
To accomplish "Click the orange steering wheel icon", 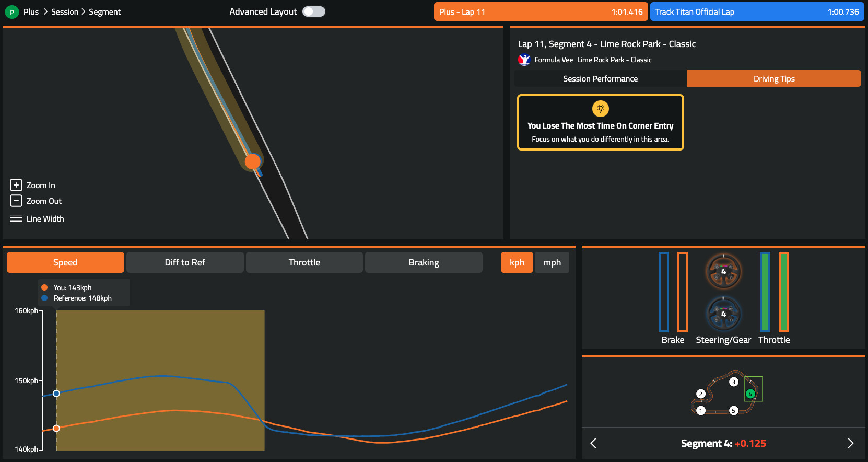I will click(723, 271).
